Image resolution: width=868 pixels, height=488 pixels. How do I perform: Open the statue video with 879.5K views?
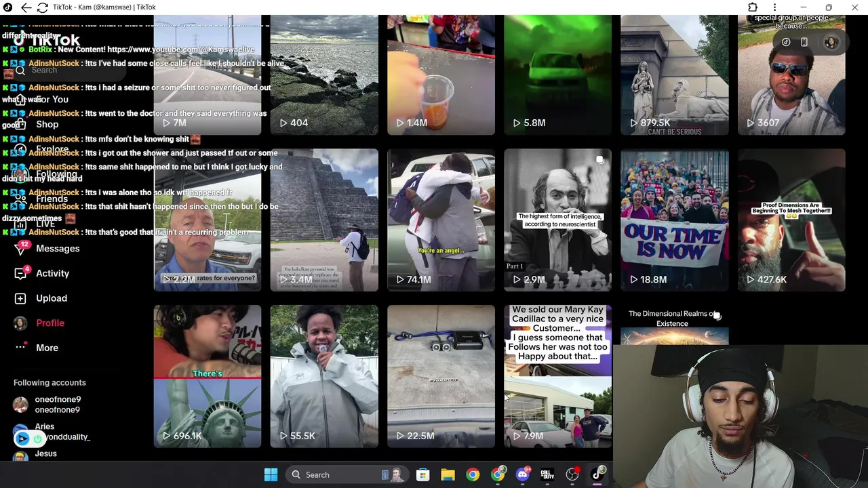pos(675,75)
